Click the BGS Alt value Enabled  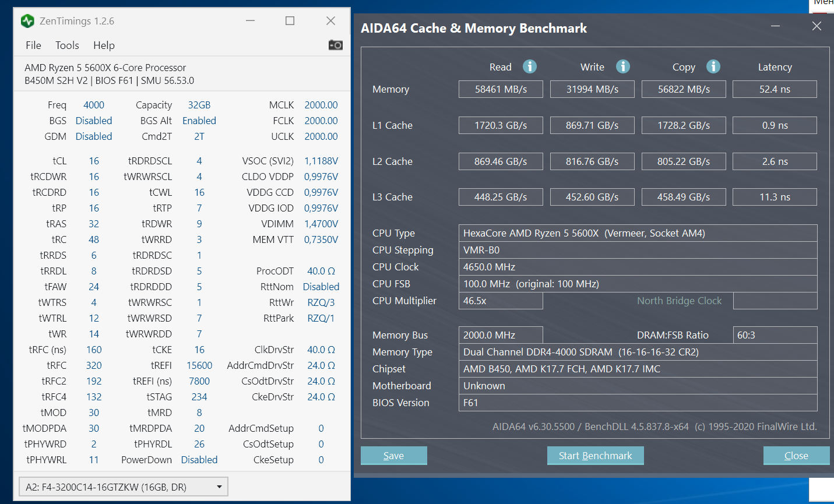[x=199, y=121]
